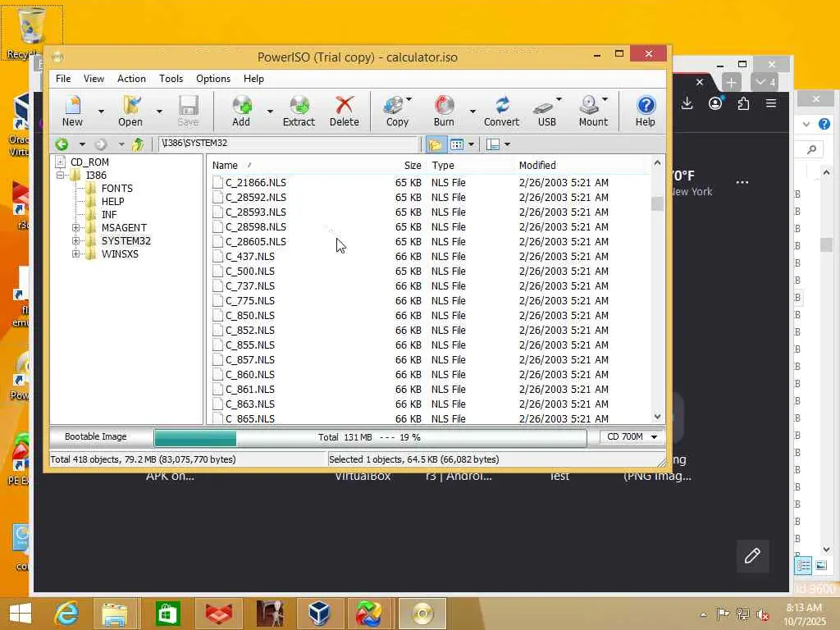This screenshot has width=840, height=630.
Task: Open the New button dropdown arrow
Action: point(101,112)
